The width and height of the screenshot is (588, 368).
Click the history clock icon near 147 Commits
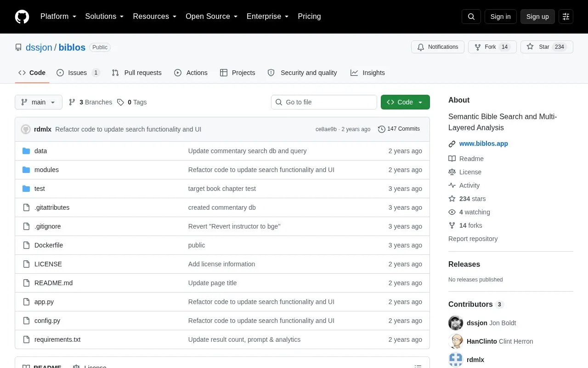coord(381,129)
